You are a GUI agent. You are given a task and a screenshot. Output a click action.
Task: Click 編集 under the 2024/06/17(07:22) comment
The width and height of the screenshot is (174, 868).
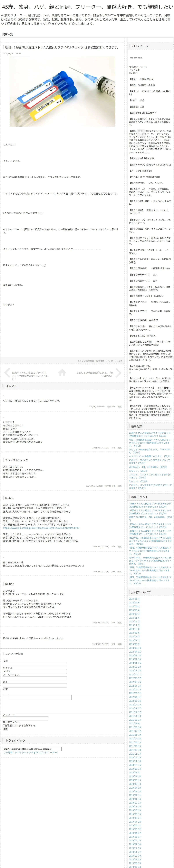120,644
